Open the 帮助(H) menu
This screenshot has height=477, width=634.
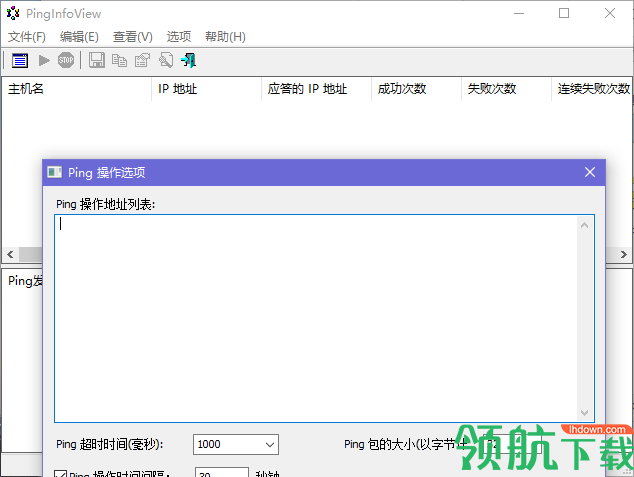click(225, 37)
